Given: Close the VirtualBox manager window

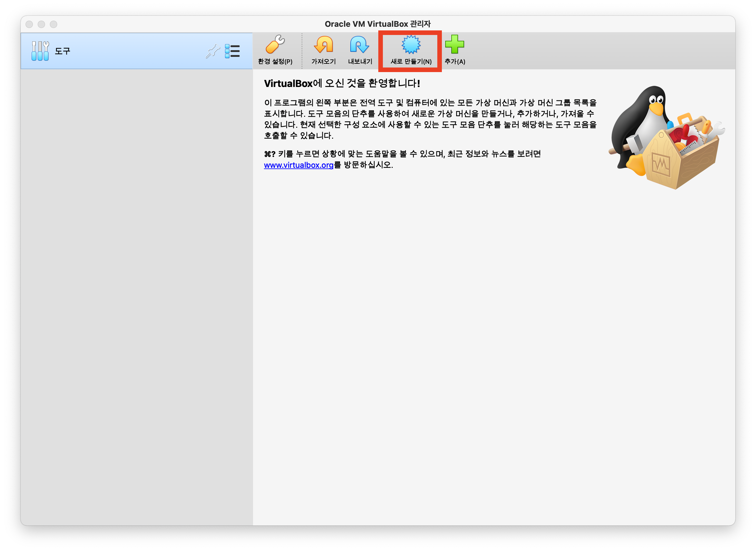Looking at the screenshot, I should pos(29,24).
